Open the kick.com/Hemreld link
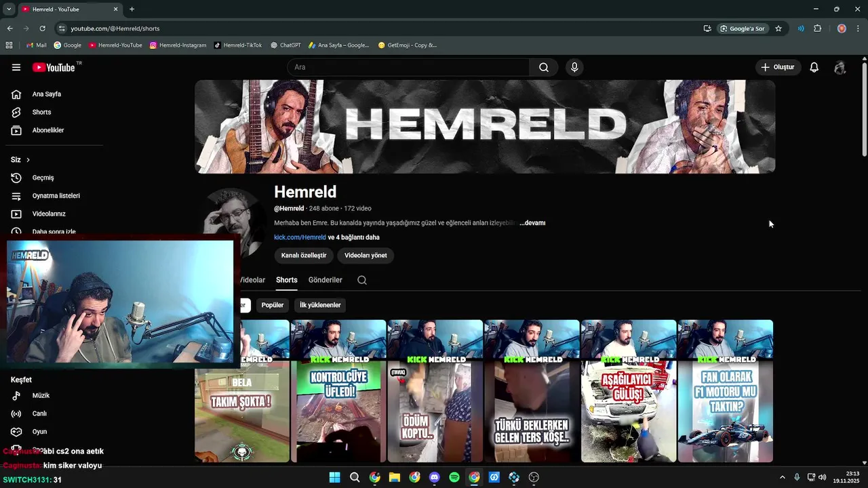Screen dimensions: 868x488 coord(300,237)
